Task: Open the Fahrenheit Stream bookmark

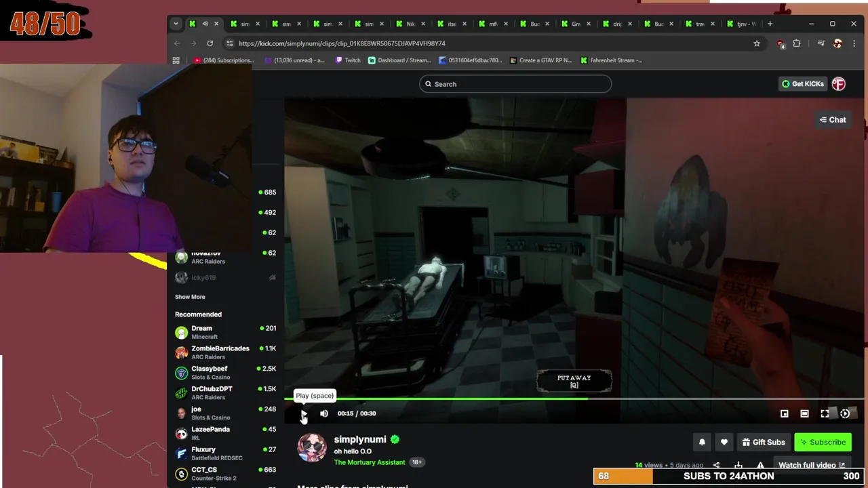Action: tap(612, 60)
